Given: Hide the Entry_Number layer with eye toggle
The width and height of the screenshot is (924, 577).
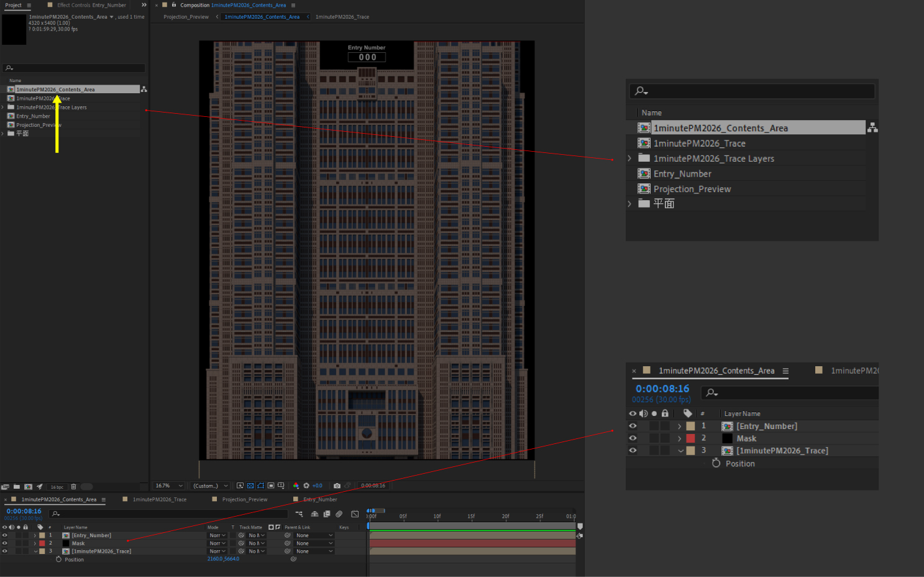Looking at the screenshot, I should (x=4, y=535).
